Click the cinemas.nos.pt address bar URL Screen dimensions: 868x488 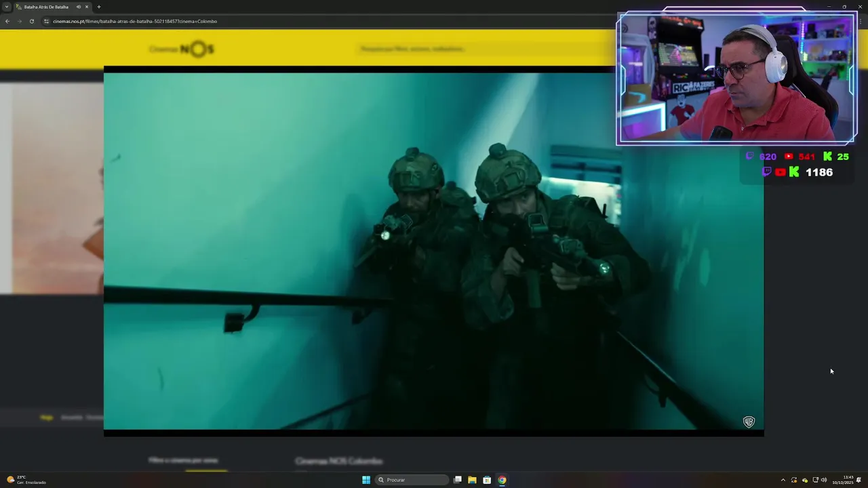[135, 21]
